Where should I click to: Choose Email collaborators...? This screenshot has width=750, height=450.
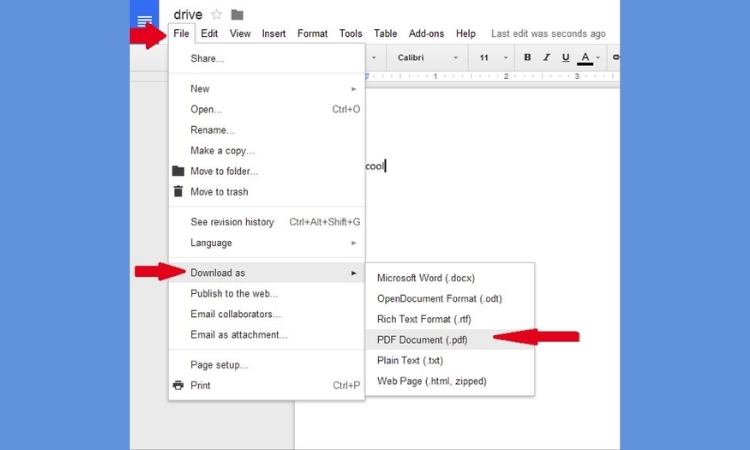(267, 314)
